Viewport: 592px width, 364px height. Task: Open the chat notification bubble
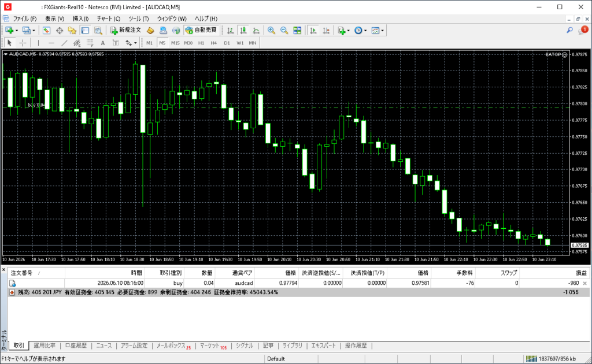(x=583, y=30)
